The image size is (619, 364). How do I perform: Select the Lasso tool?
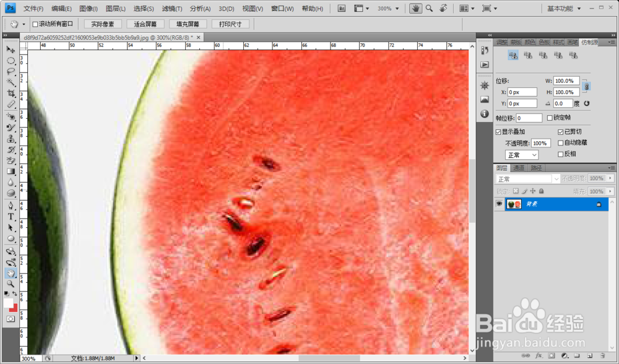click(x=11, y=71)
